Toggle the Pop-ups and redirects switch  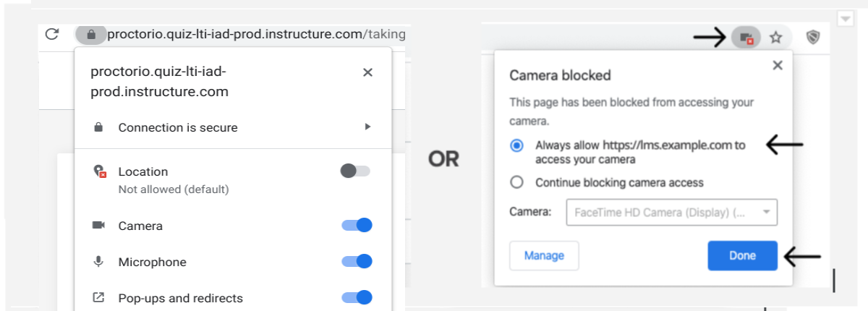(357, 297)
